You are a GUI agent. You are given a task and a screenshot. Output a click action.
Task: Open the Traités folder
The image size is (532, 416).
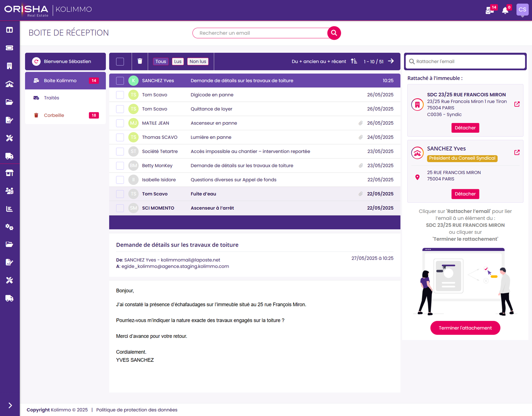pyautogui.click(x=65, y=98)
